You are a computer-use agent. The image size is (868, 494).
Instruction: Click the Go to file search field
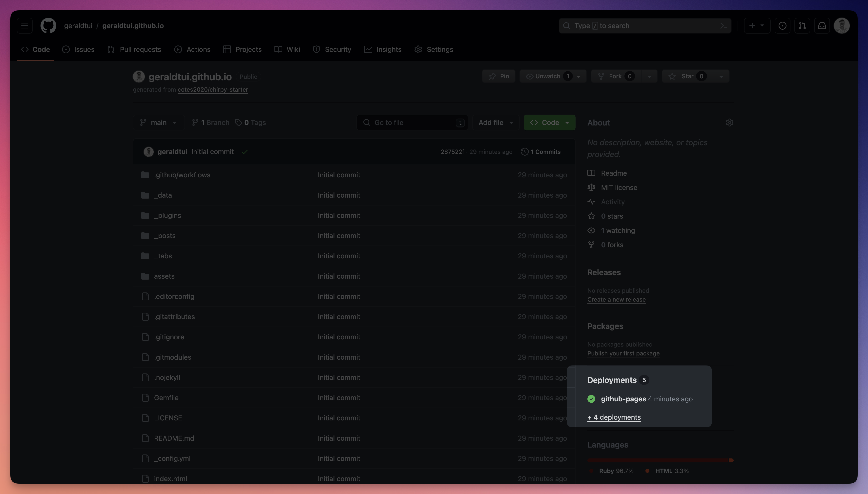412,123
